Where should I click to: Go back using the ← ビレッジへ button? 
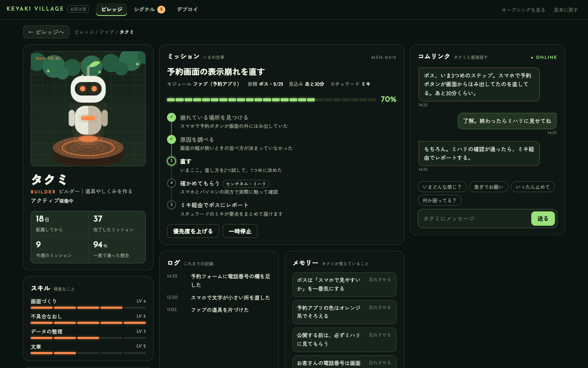tap(46, 32)
